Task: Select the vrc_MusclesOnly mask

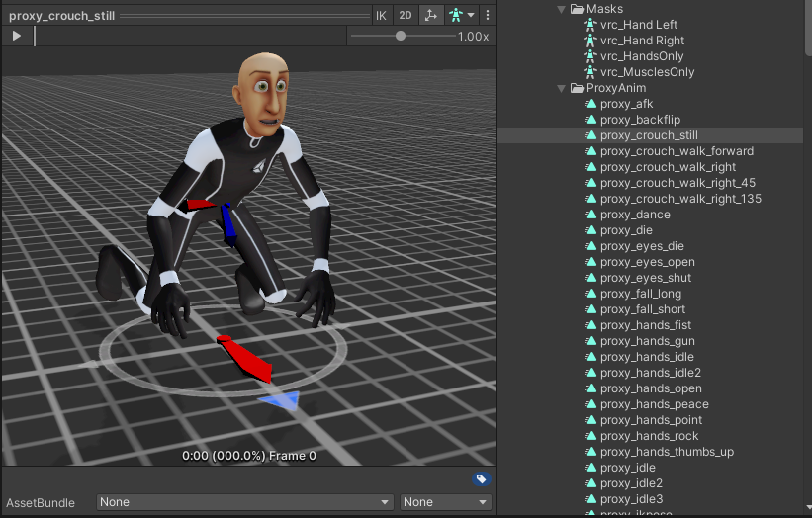Action: pyautogui.click(x=647, y=72)
